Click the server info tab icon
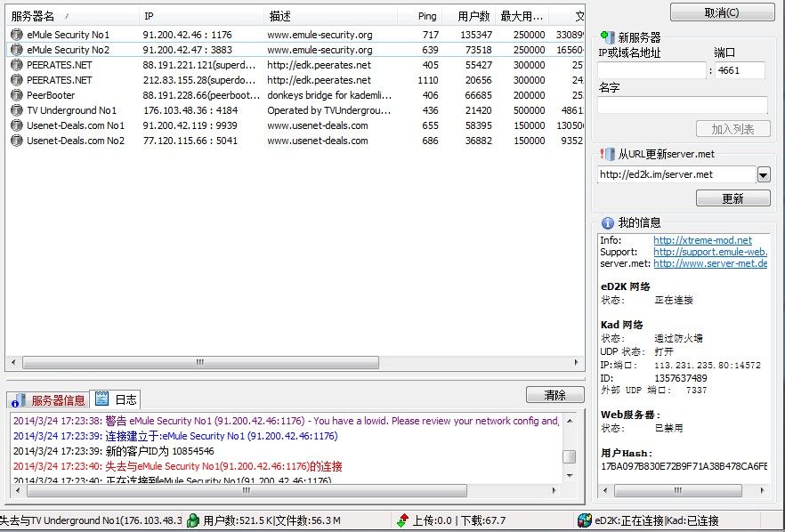The image size is (785, 532). (x=18, y=399)
